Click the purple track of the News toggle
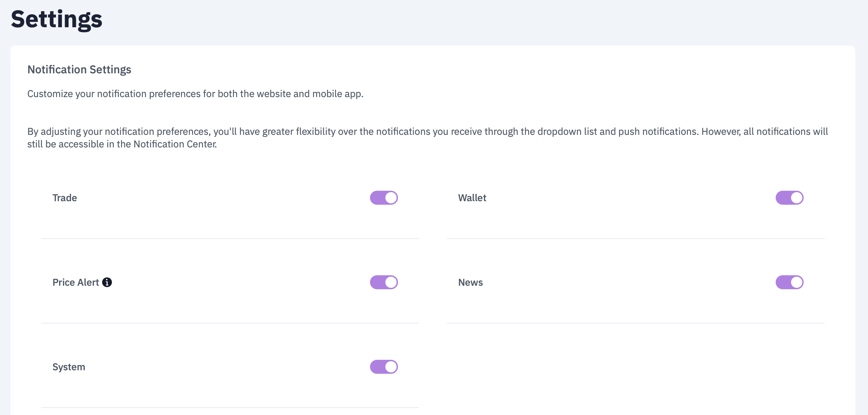This screenshot has width=868, height=415. (783, 282)
